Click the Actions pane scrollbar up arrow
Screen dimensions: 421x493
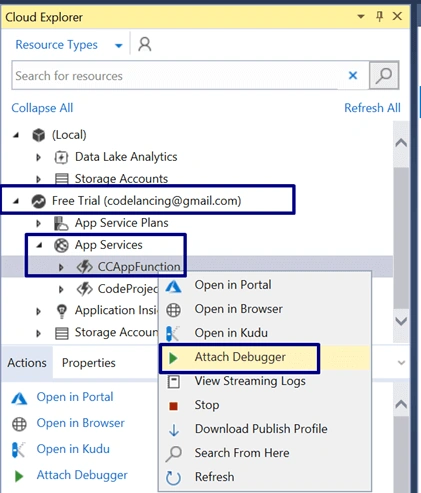tap(401, 404)
